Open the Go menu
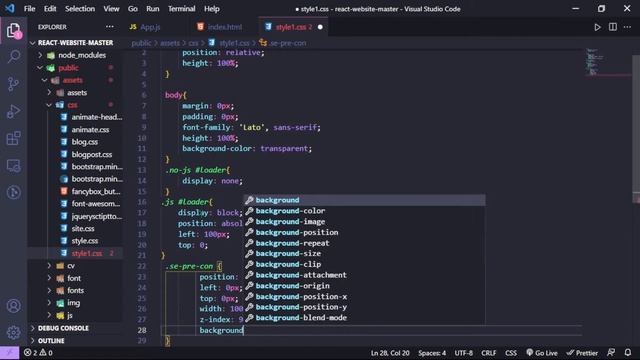Screen dimensions: 640x360 [133, 9]
